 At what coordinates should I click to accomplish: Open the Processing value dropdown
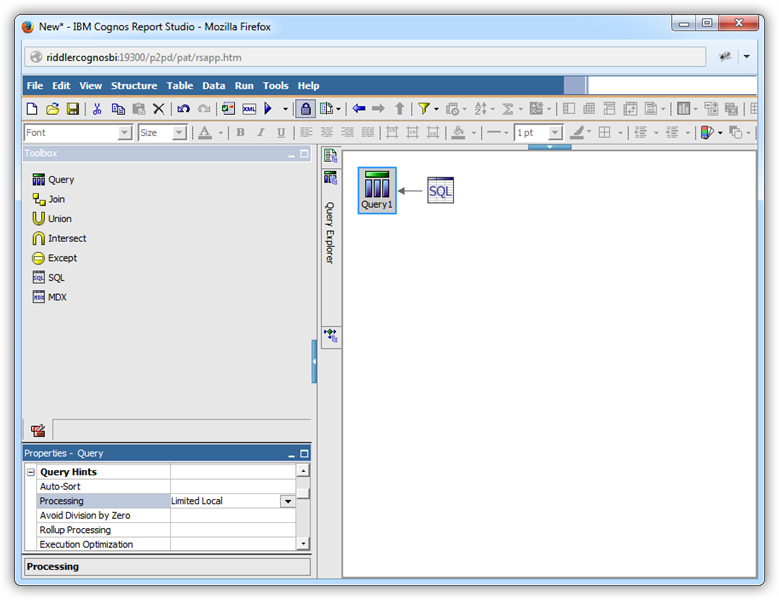pos(287,501)
